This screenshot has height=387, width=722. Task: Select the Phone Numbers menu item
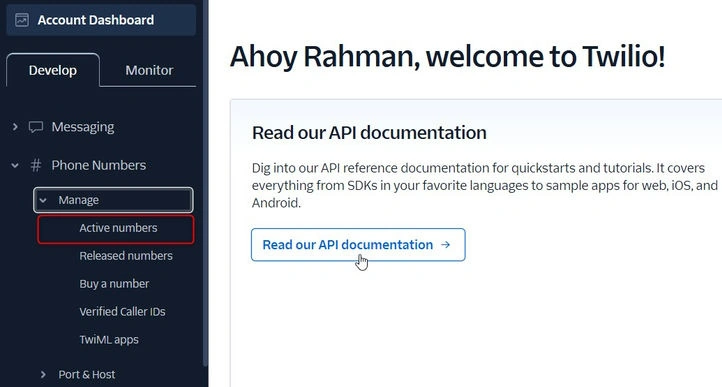pos(99,165)
